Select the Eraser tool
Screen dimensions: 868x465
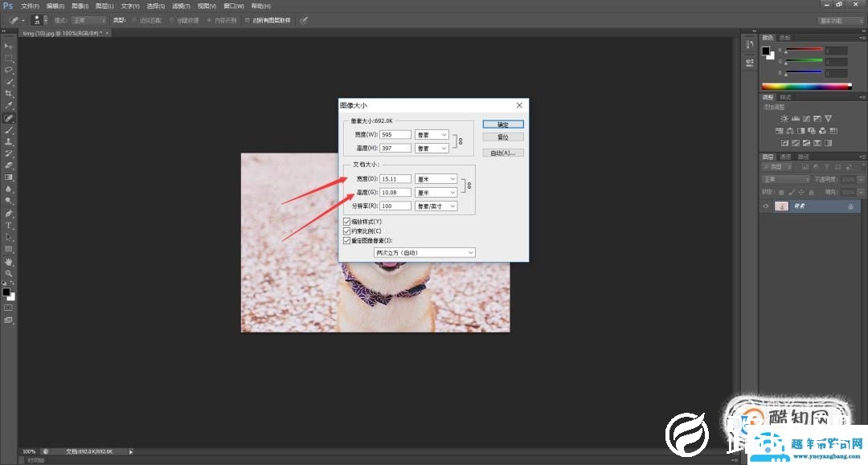[x=8, y=165]
